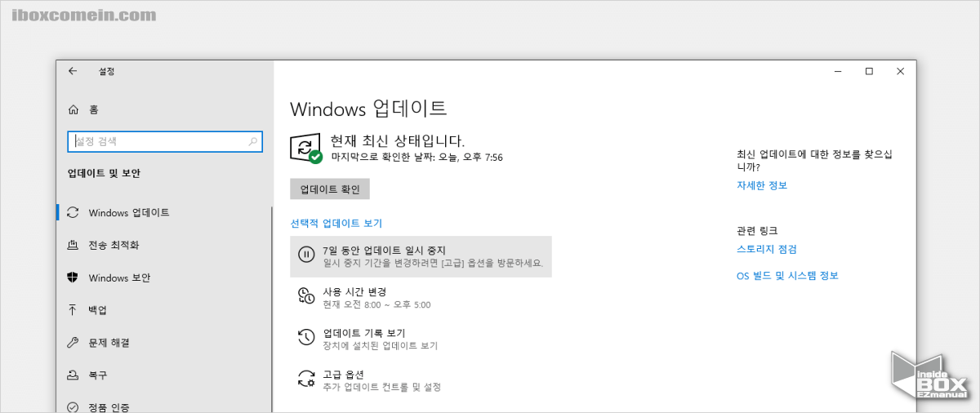Open the 문제 해결 page
This screenshot has width=980, height=413.
[164, 343]
